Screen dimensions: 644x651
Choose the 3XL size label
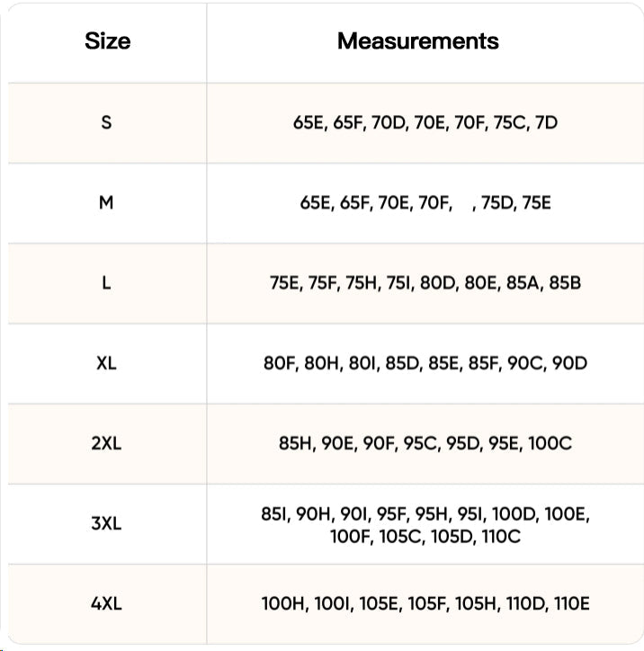(107, 524)
